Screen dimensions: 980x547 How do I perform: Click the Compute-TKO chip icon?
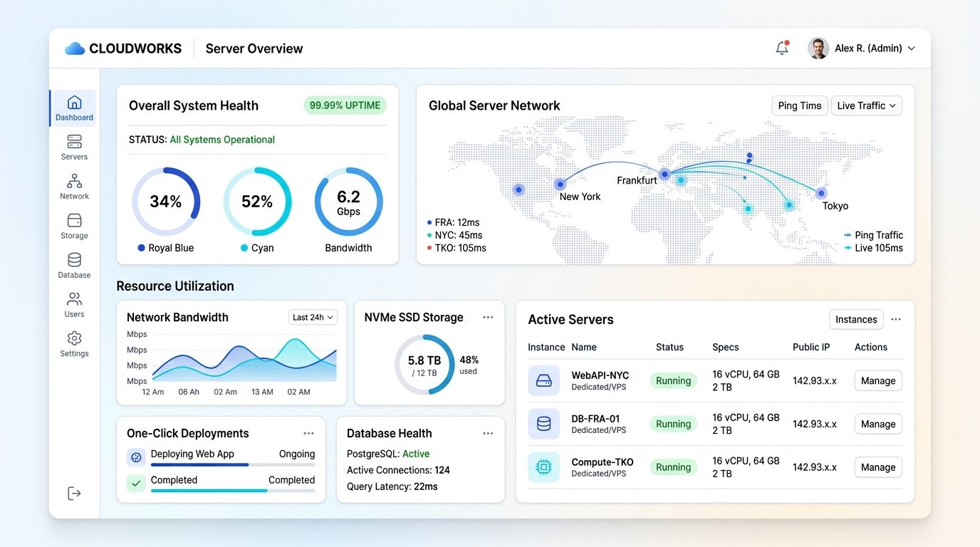(x=543, y=467)
